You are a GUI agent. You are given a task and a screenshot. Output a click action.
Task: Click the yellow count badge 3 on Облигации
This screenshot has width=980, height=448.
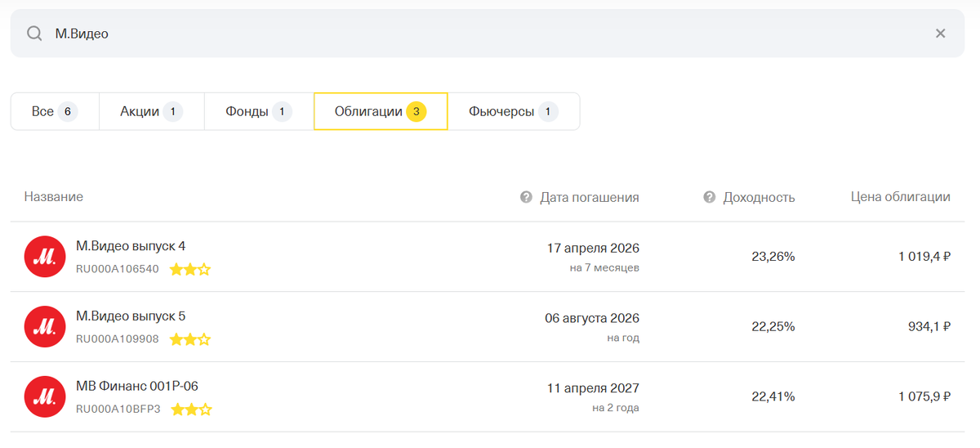point(416,111)
